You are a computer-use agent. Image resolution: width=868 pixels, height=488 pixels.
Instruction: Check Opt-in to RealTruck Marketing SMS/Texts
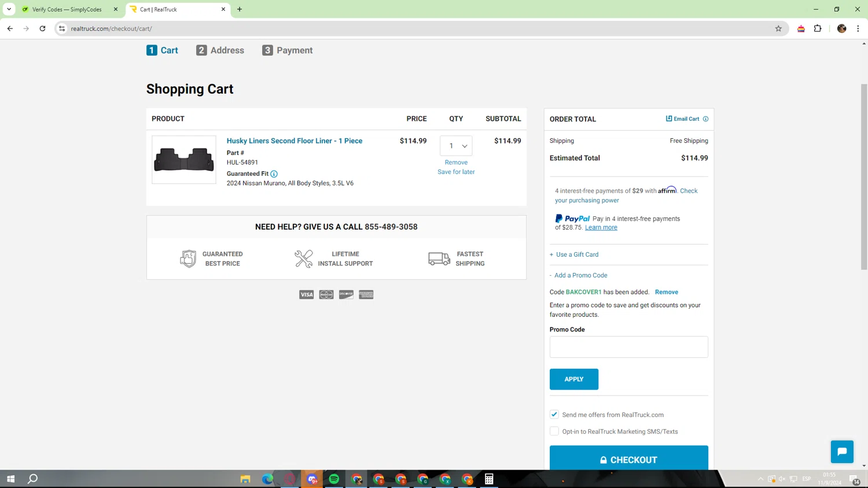tap(554, 431)
